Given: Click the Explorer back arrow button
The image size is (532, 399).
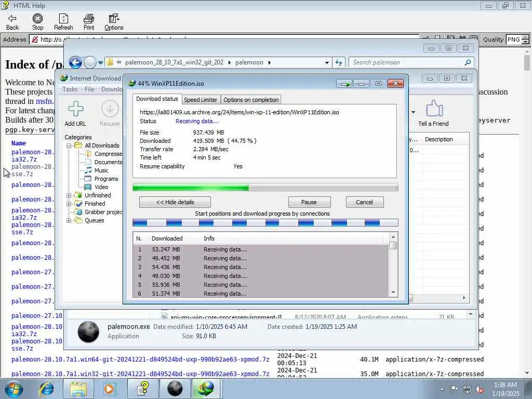Looking at the screenshot, I should pos(75,62).
